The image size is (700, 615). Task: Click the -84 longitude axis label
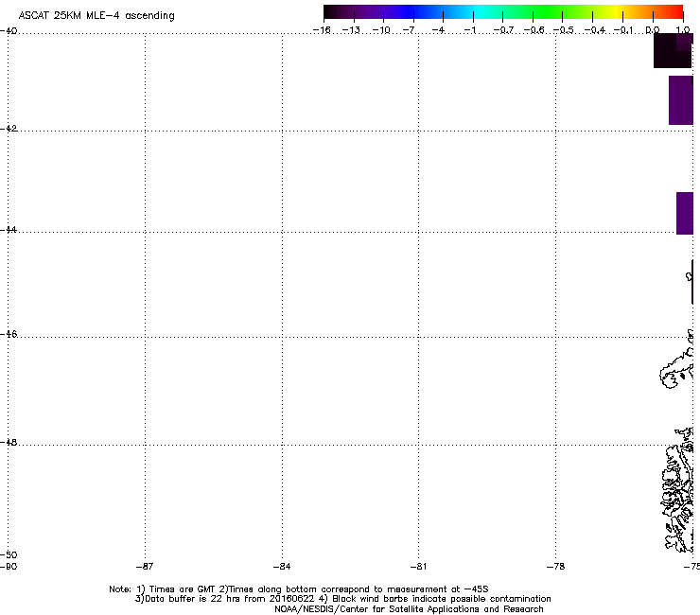[282, 567]
